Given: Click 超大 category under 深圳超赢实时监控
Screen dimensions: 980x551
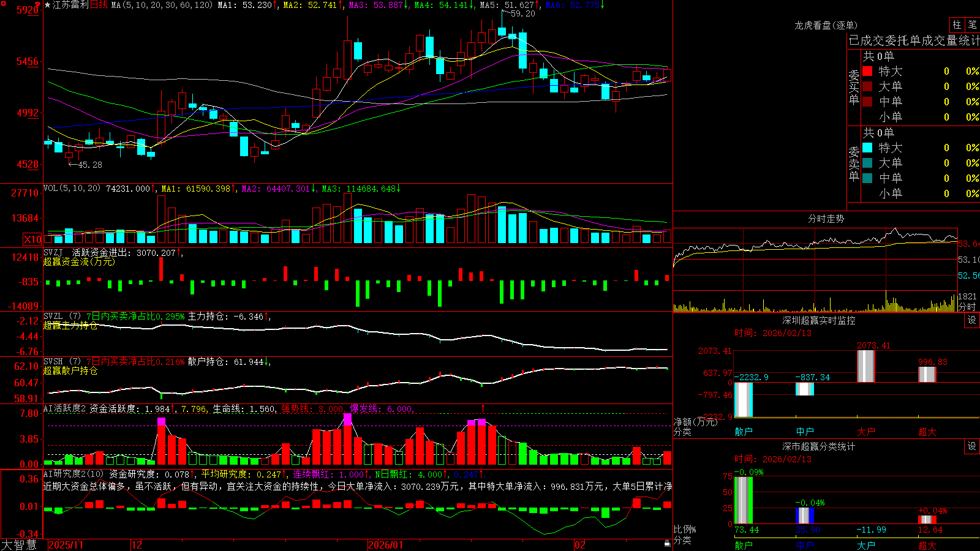Looking at the screenshot, I should click(927, 432).
